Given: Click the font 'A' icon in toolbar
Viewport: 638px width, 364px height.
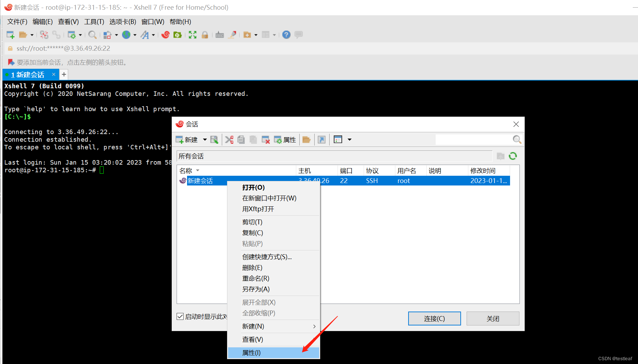Looking at the screenshot, I should (x=145, y=35).
